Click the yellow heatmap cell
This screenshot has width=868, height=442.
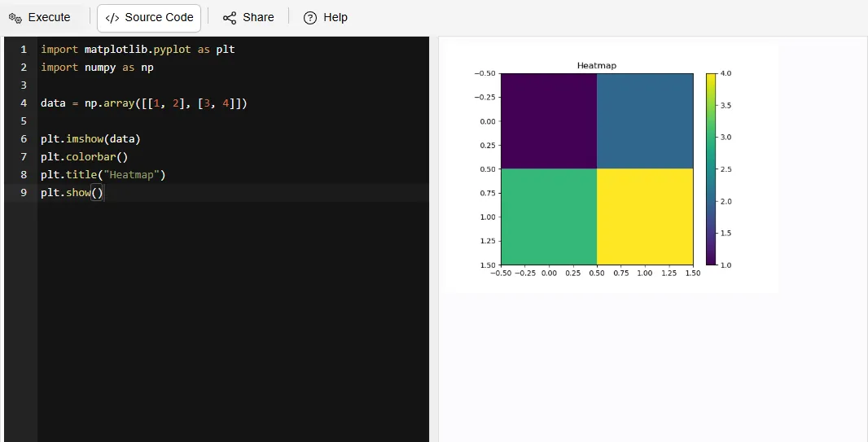pyautogui.click(x=645, y=217)
